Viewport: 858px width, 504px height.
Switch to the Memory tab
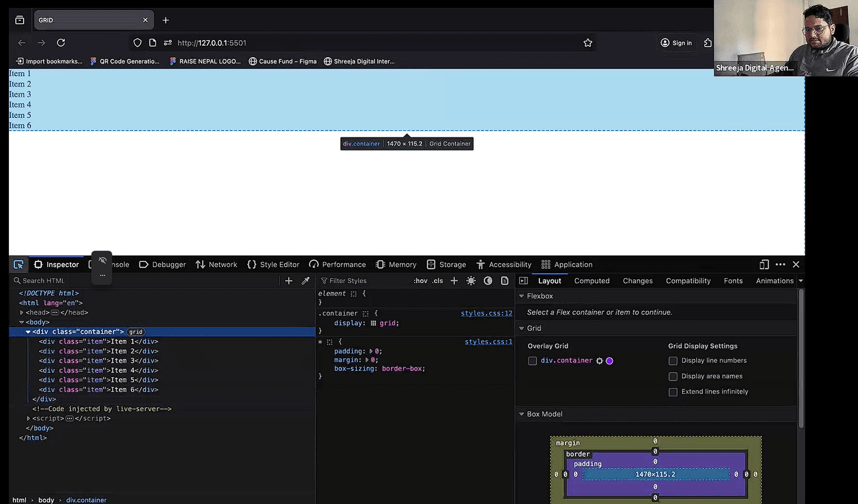click(396, 265)
